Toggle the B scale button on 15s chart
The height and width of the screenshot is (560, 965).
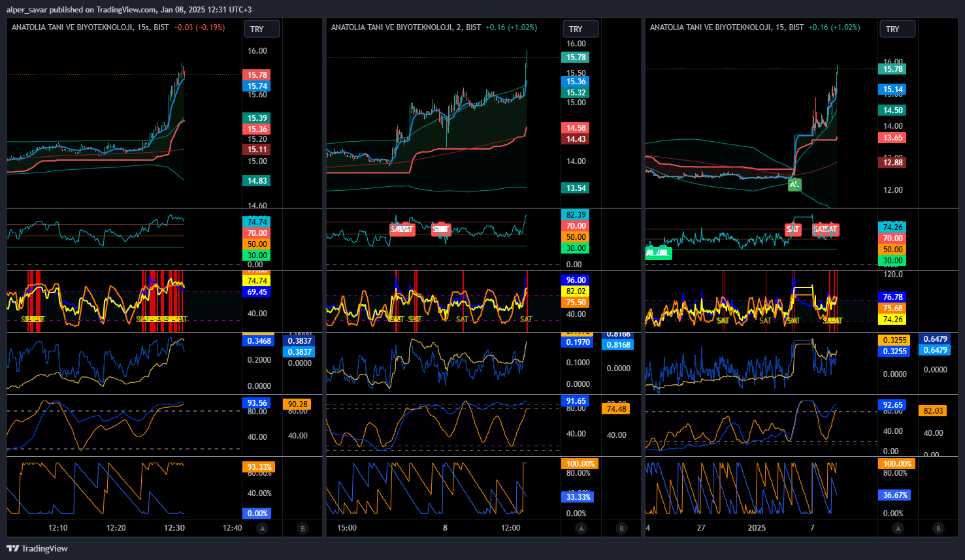tap(303, 529)
